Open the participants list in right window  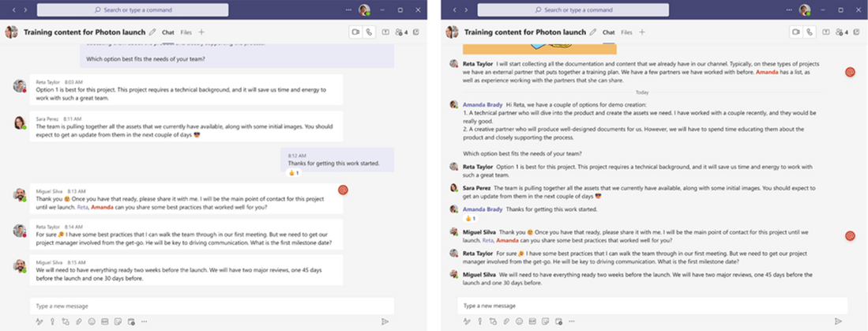[842, 32]
